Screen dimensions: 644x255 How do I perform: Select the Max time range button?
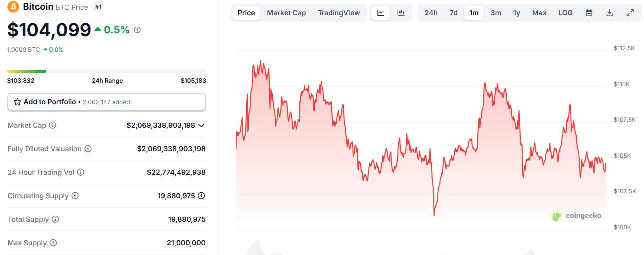pyautogui.click(x=539, y=13)
